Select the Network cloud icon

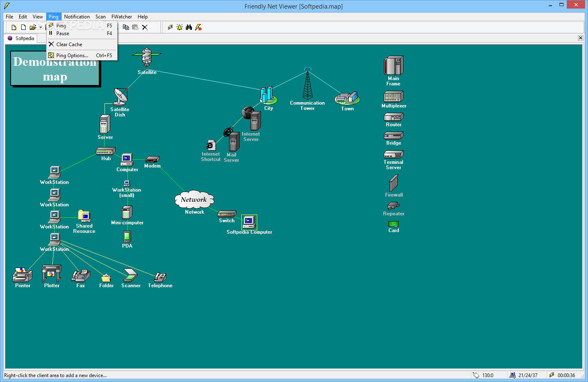point(194,199)
